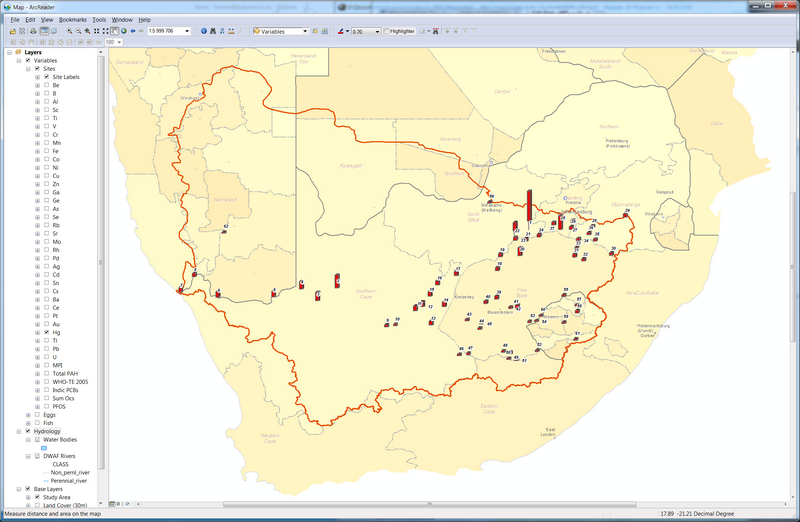The height and width of the screenshot is (522, 800).
Task: Click the layers panel vertical scrollbar
Action: pyautogui.click(x=101, y=262)
